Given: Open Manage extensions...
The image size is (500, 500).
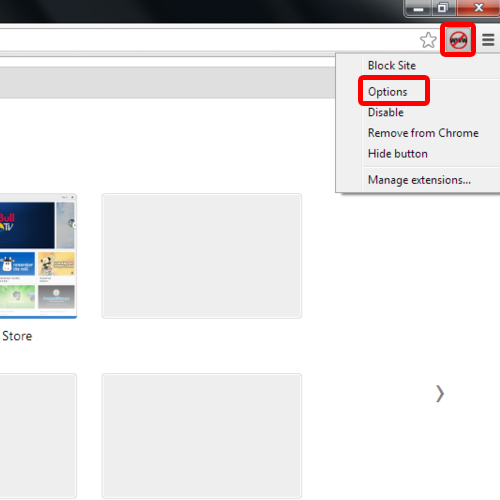Looking at the screenshot, I should (419, 180).
